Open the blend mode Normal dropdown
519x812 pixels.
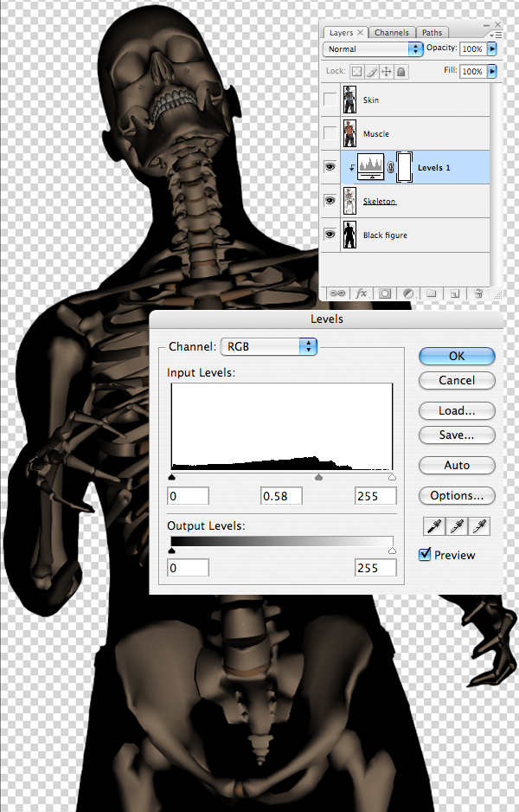click(x=373, y=48)
